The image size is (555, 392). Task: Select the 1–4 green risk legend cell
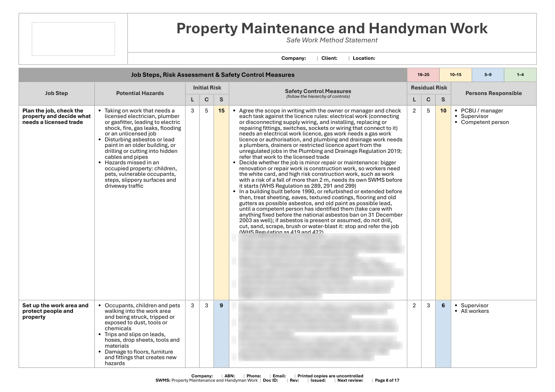coord(520,75)
